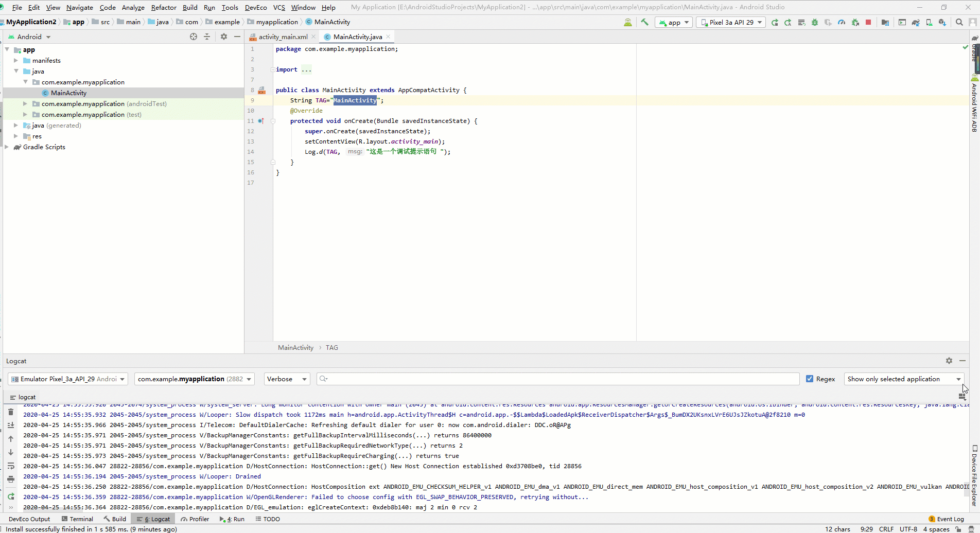The image size is (980, 533).
Task: Open the Refactor menu
Action: coord(164,7)
